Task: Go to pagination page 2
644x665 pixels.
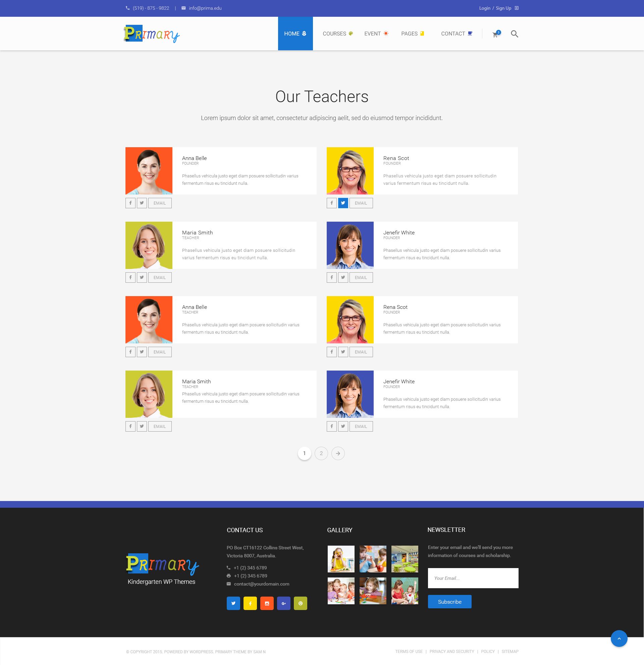Action: pos(321,453)
